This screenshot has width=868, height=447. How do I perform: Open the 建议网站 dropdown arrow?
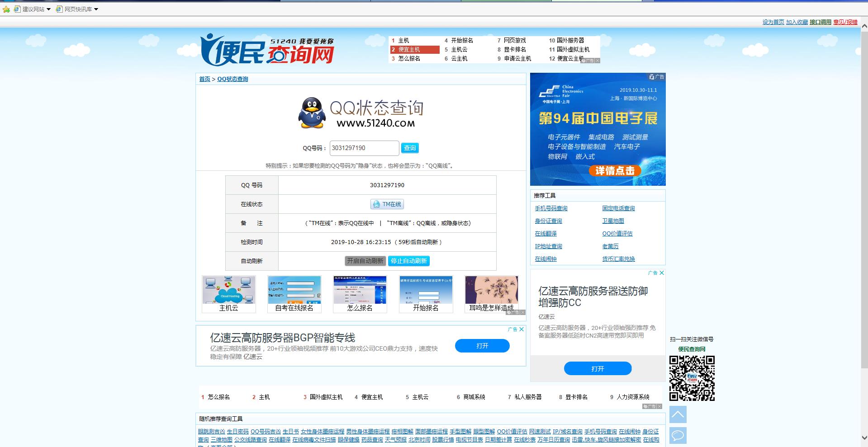click(x=49, y=9)
